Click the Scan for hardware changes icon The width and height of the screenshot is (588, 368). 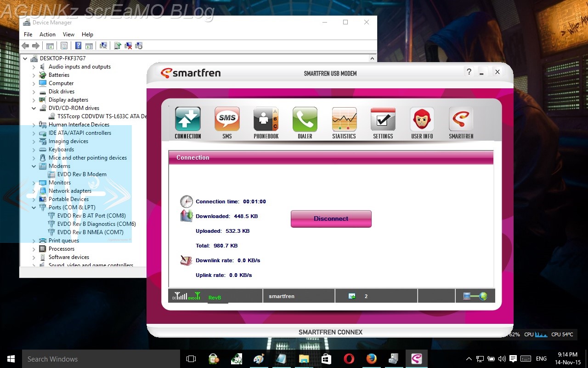pos(103,46)
